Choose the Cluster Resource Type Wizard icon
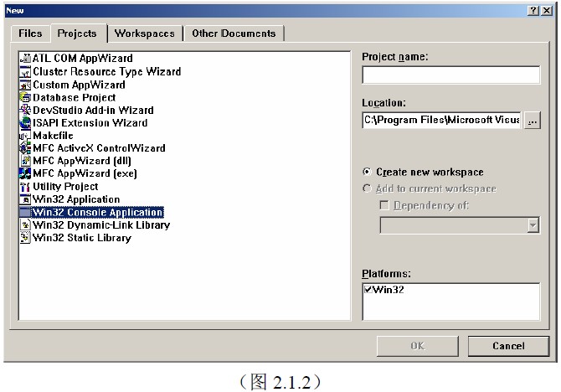The height and width of the screenshot is (392, 561). (x=25, y=71)
